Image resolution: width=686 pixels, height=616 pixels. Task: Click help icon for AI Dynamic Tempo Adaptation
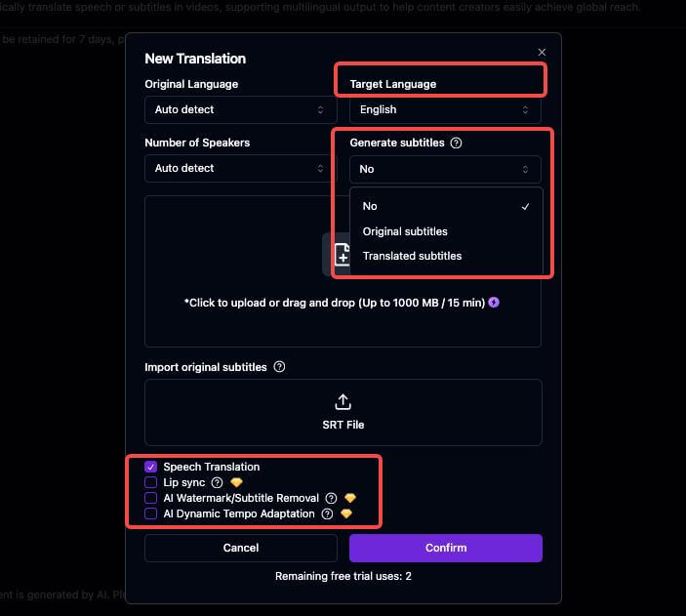pos(327,513)
